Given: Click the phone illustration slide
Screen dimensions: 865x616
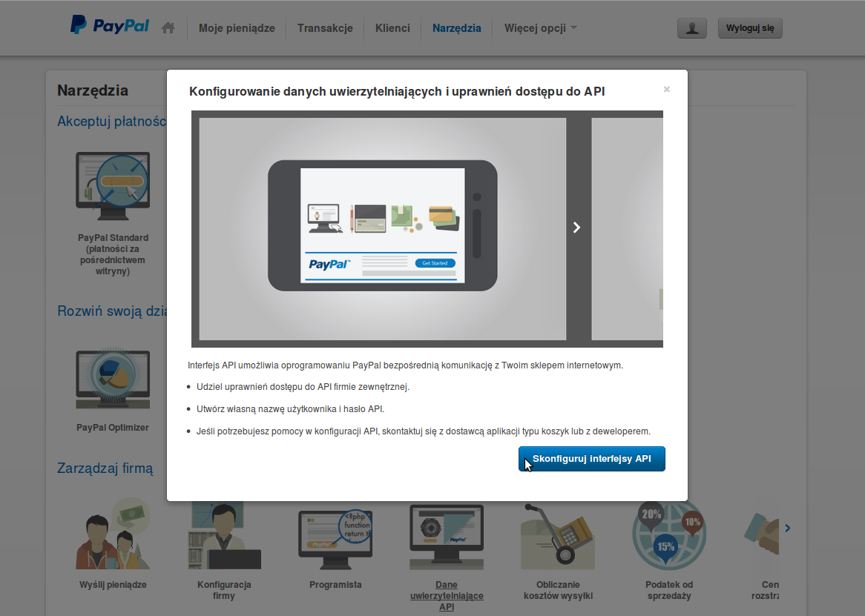Looking at the screenshot, I should [382, 228].
